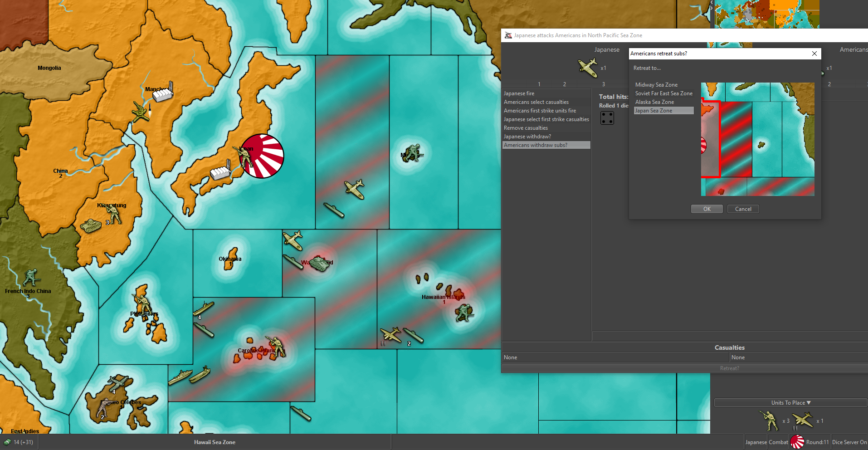Select the factory icon in Manchuria
Viewport: 868px width, 450px height.
[x=162, y=94]
